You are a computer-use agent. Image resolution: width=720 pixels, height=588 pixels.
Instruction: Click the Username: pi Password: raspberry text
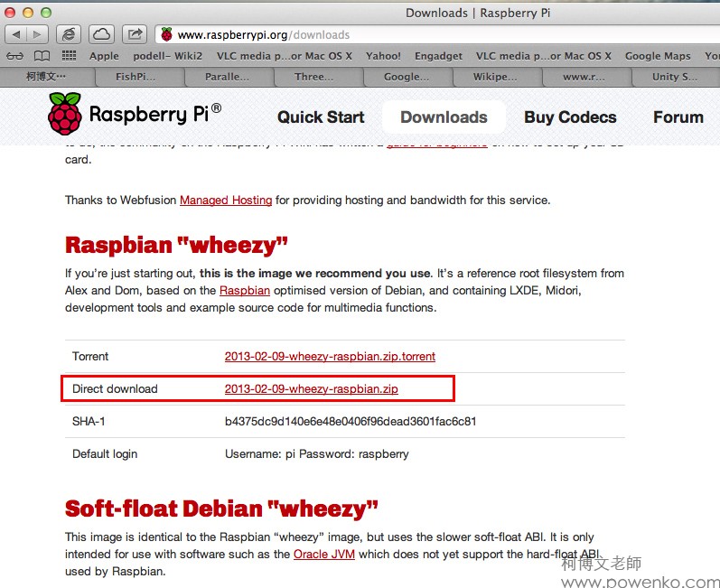(x=317, y=454)
